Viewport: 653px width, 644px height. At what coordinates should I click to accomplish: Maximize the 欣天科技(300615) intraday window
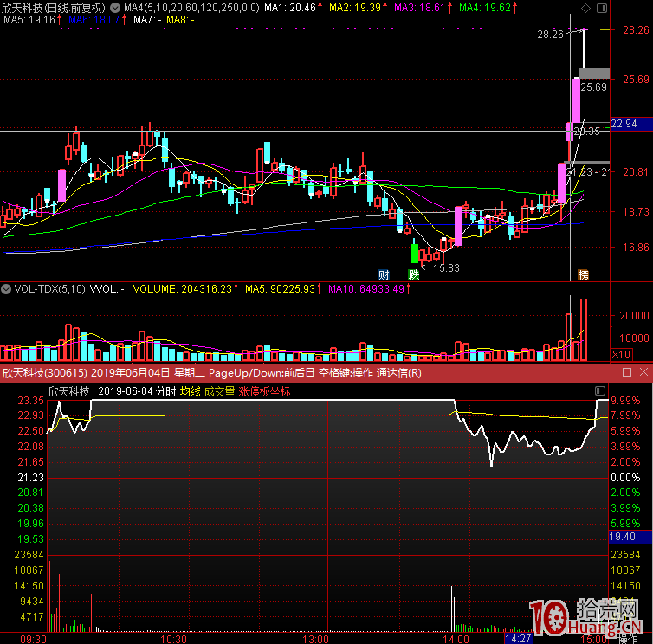[627, 372]
